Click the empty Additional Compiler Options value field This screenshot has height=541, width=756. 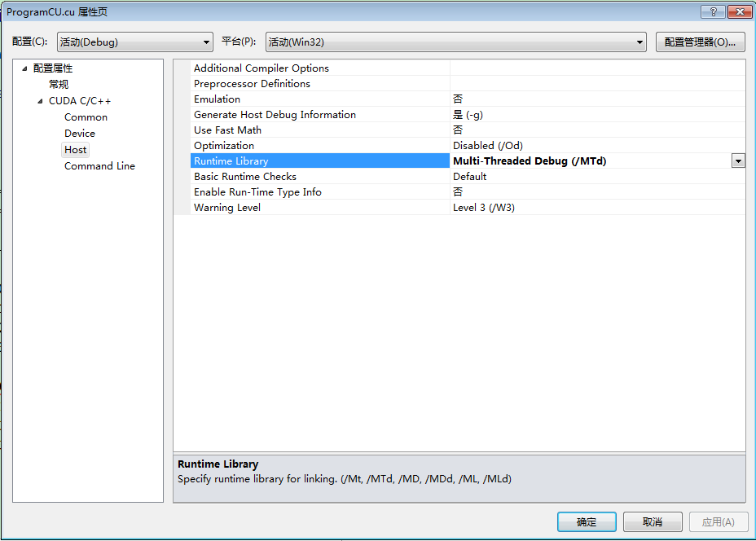click(x=597, y=68)
